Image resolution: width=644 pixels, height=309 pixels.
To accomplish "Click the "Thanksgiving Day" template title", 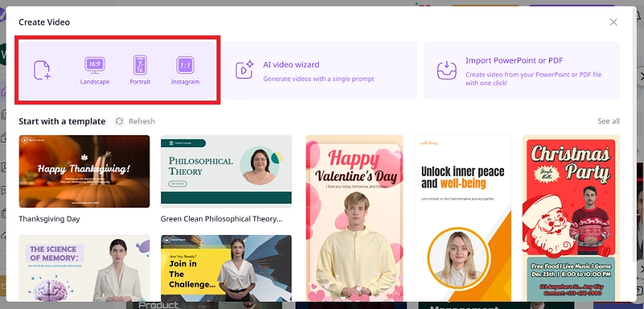I will (x=49, y=219).
